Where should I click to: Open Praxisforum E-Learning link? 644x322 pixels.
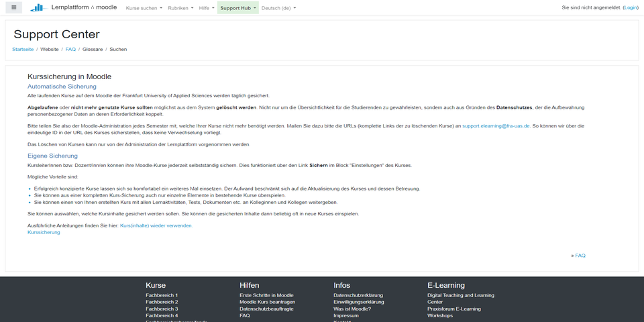click(x=454, y=309)
